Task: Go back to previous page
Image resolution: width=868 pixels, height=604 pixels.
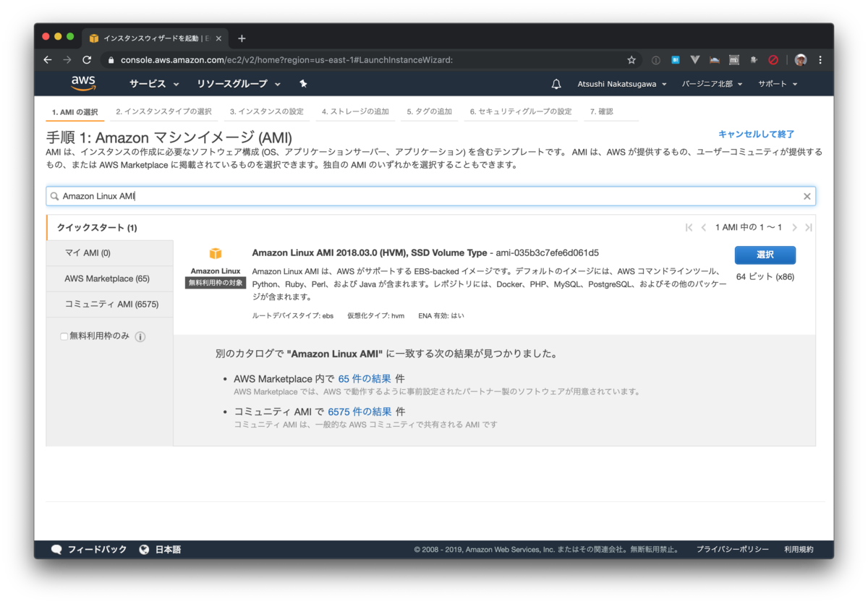Action: (x=48, y=60)
